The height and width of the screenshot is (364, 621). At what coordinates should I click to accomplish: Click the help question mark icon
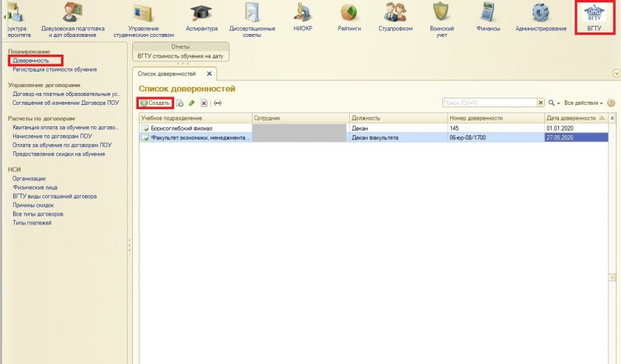coord(611,103)
